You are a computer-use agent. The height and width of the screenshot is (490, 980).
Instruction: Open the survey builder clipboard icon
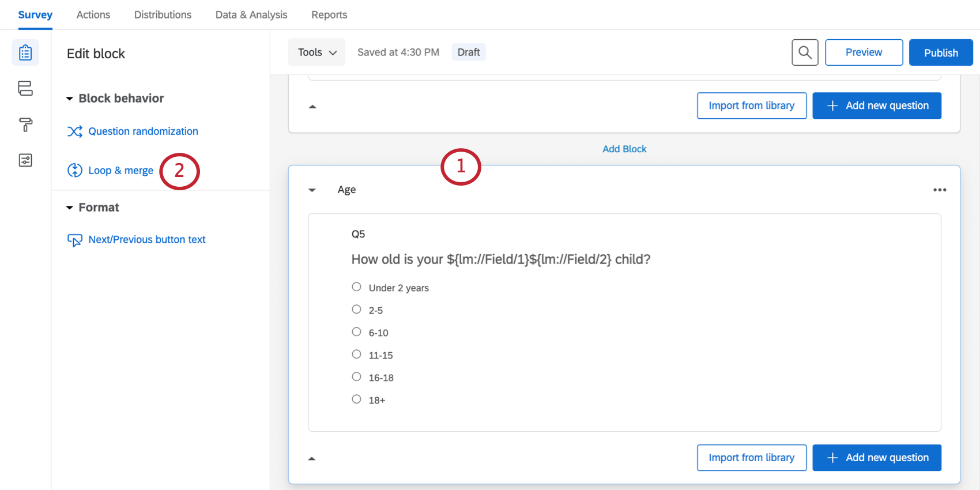(x=25, y=52)
